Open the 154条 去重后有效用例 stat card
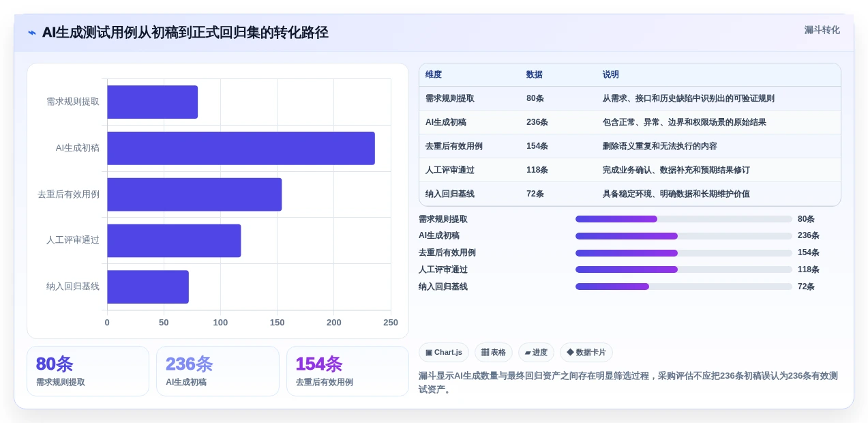The image size is (868, 423). (348, 371)
